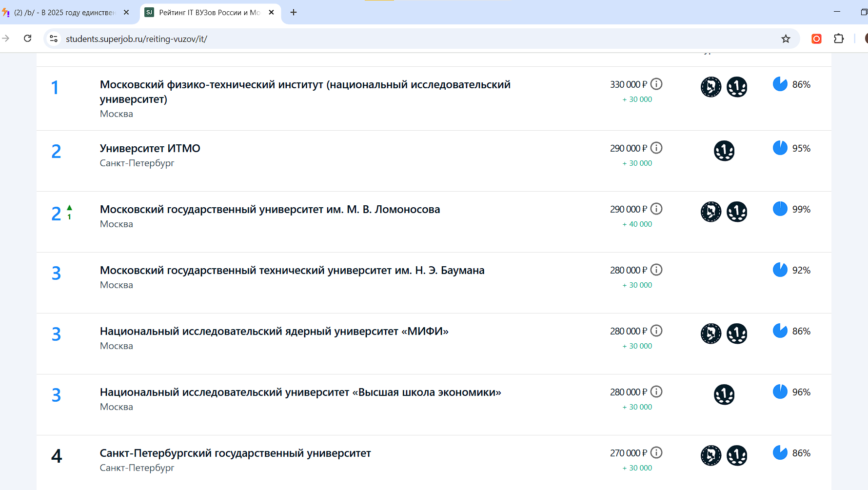Open Московский государственный университет им. М. В. Ломоносова

pos(270,209)
